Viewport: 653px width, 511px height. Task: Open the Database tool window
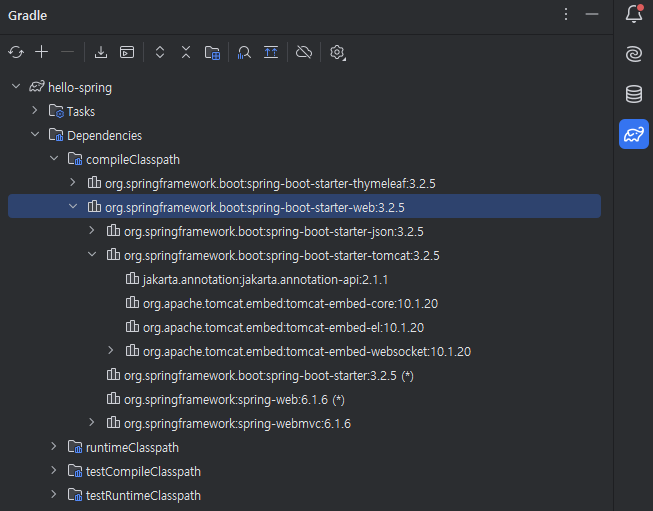[634, 94]
